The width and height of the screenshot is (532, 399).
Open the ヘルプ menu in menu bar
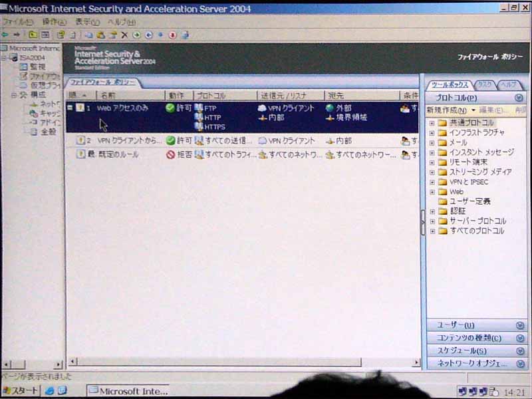[122, 22]
